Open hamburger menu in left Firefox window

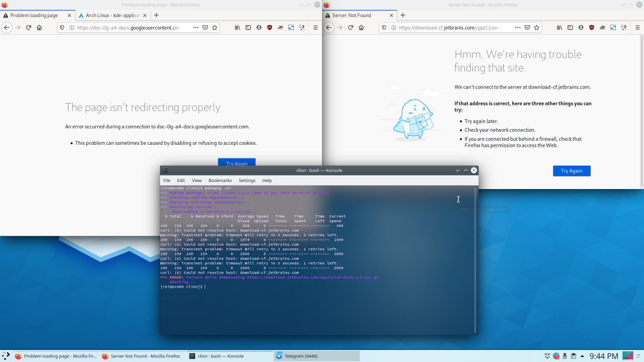pos(315,28)
